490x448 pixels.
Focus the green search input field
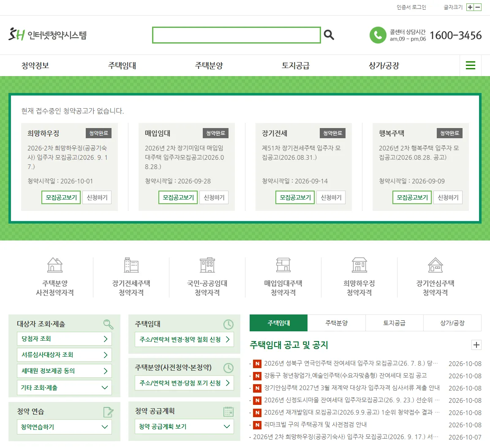tap(237, 35)
